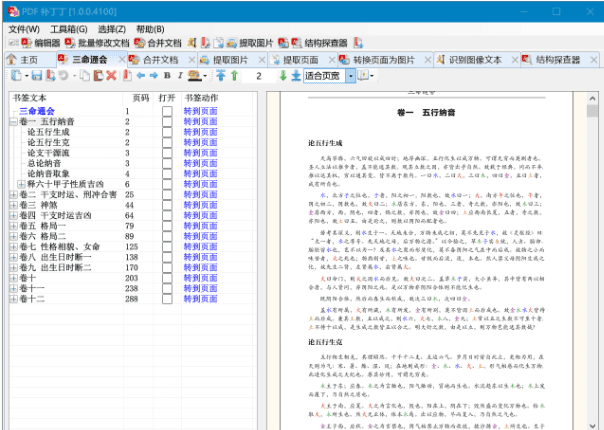Image resolution: width=604 pixels, height=430 pixels.
Task: Collapse the 卷一 五行纳音 tree node
Action: click(13, 122)
